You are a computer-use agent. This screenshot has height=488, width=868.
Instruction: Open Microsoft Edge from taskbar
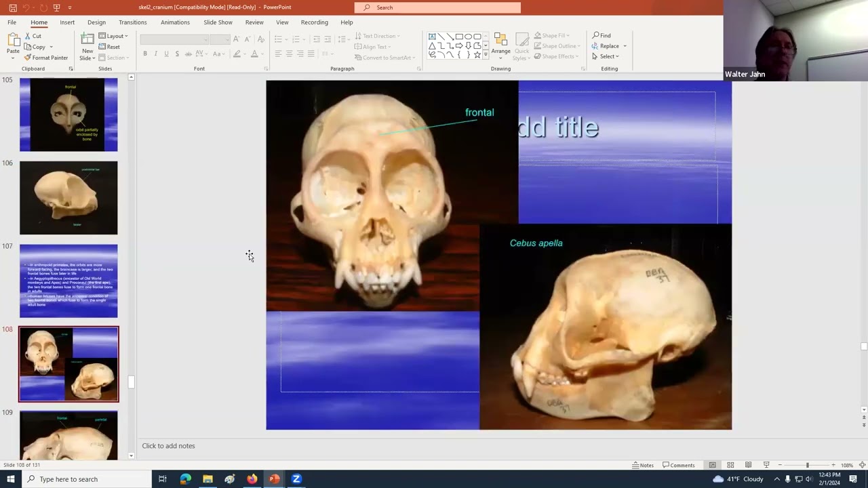[185, 479]
